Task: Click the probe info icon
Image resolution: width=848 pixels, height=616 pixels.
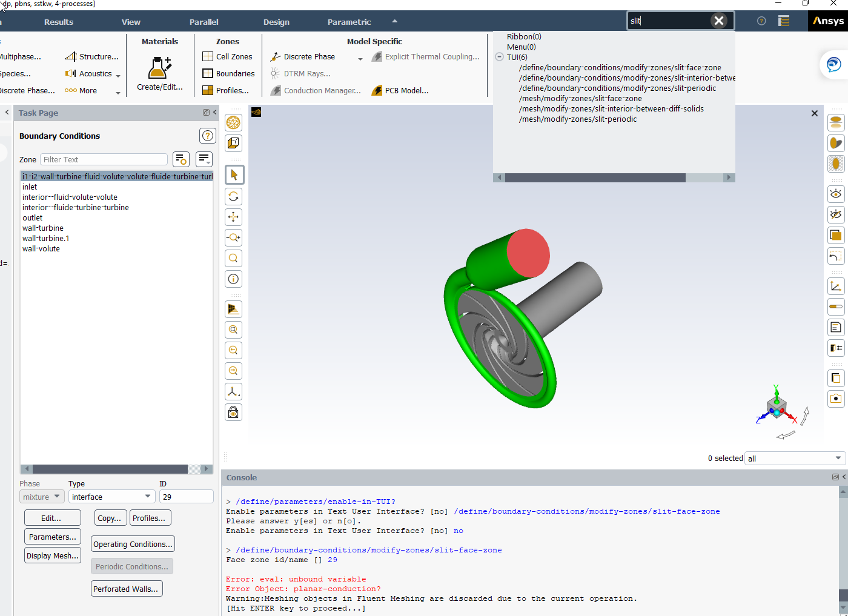Action: click(x=233, y=279)
